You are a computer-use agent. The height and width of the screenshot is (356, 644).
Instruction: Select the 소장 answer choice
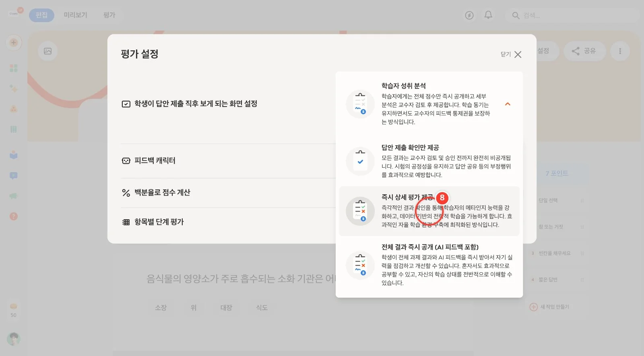point(161,308)
